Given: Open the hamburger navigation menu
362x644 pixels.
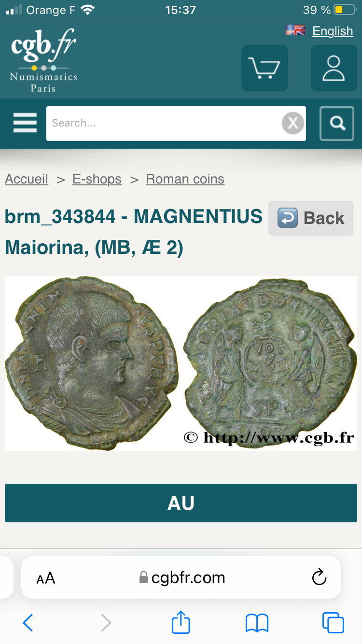Looking at the screenshot, I should coord(25,123).
